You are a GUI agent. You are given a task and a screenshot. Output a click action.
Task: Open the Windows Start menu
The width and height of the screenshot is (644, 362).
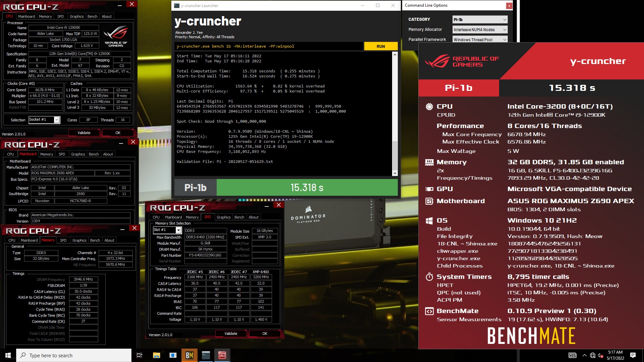(8, 355)
